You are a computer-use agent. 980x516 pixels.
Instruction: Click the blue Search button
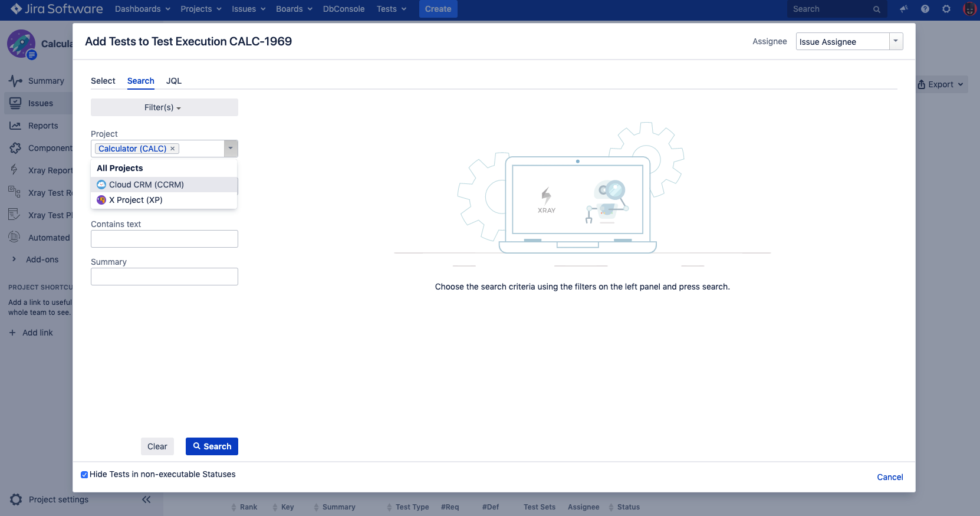(212, 446)
